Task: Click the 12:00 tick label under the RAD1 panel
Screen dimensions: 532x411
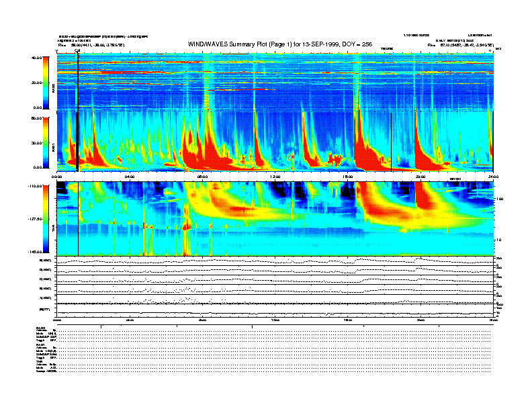Action: click(275, 177)
